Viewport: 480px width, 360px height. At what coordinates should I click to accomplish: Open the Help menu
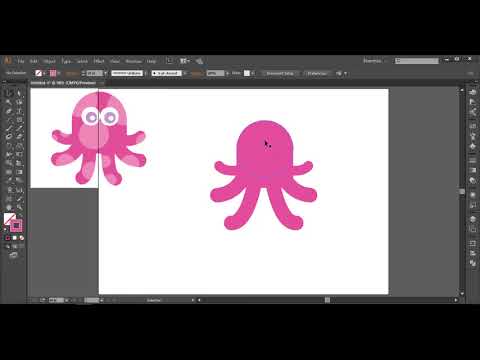[x=151, y=61]
